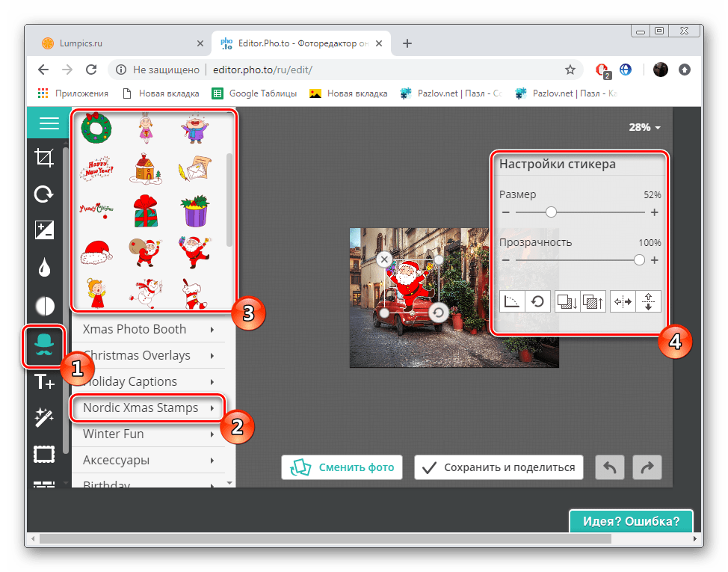Pick the letter envelope sticker
This screenshot has width=728, height=572.
coord(195,168)
